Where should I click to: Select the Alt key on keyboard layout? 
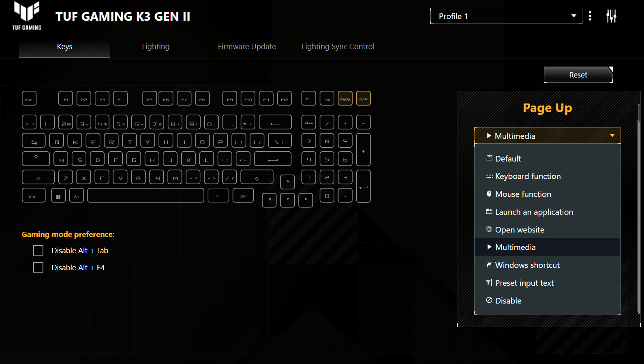77,195
